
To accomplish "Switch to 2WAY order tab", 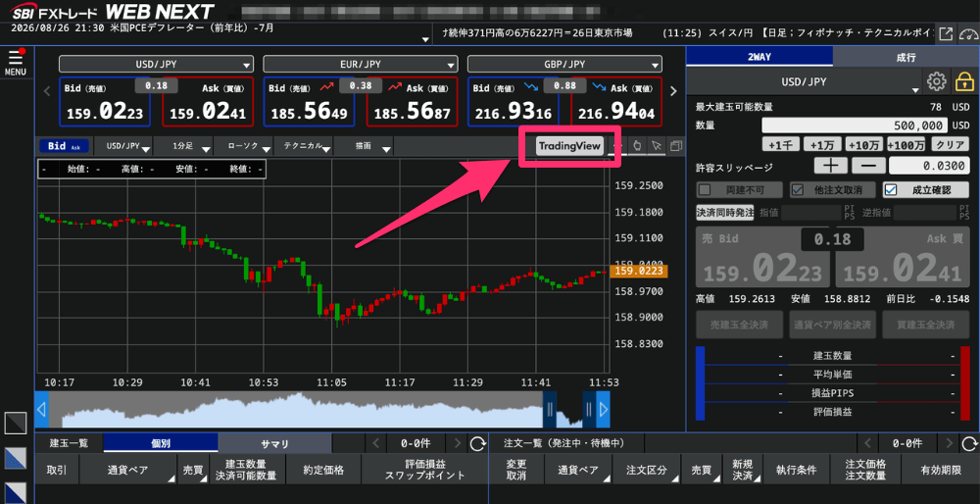I will tap(759, 57).
